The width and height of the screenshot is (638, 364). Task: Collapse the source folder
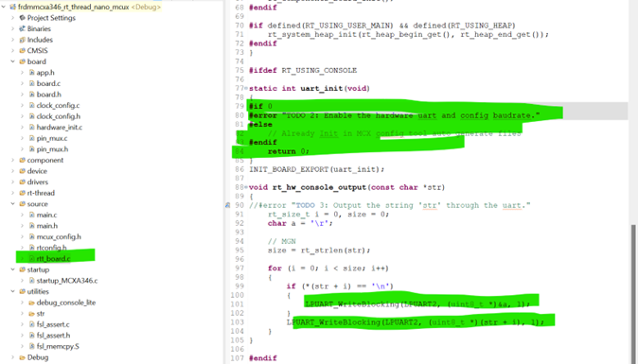pyautogui.click(x=12, y=204)
